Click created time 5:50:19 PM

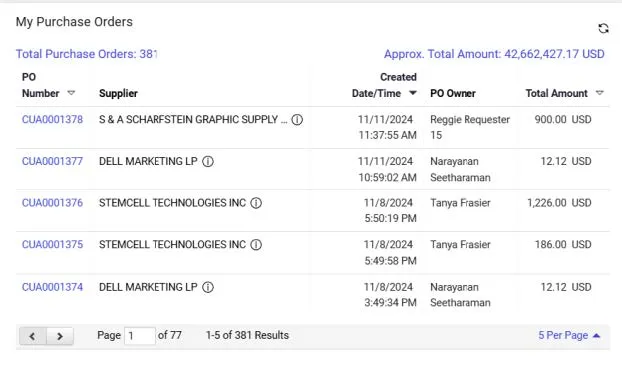tap(390, 219)
